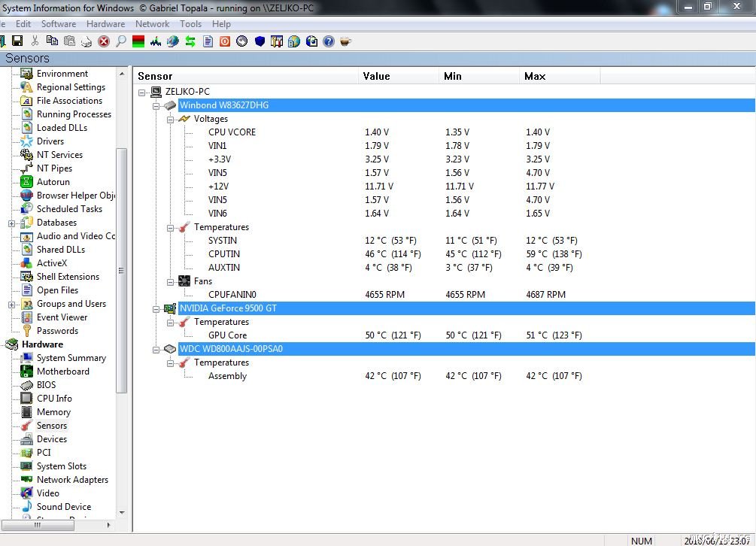756x546 pixels.
Task: Click the sidebar scroll down arrow
Action: (x=122, y=513)
